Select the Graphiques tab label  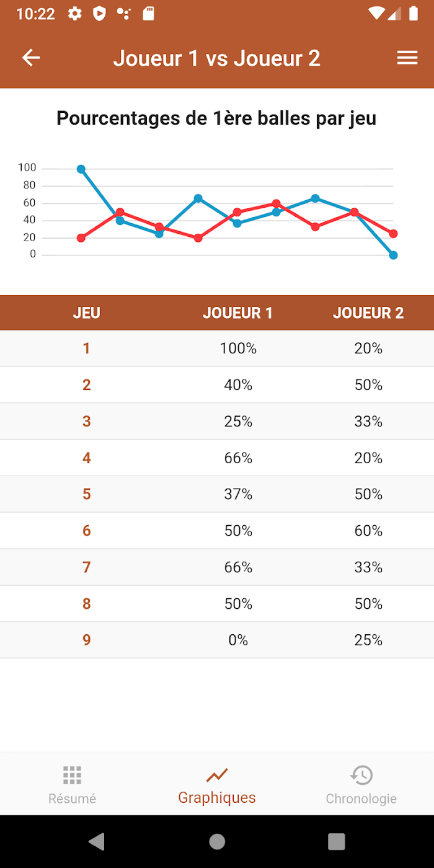pyautogui.click(x=217, y=798)
